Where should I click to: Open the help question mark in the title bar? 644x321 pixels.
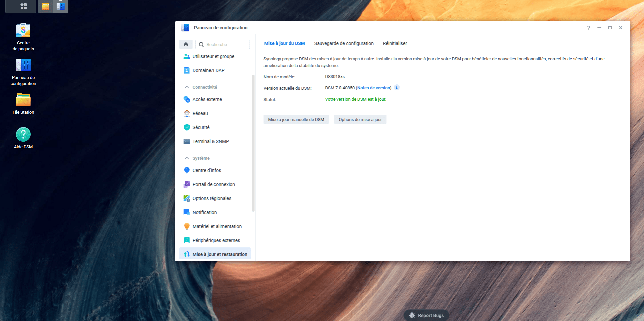pyautogui.click(x=588, y=28)
